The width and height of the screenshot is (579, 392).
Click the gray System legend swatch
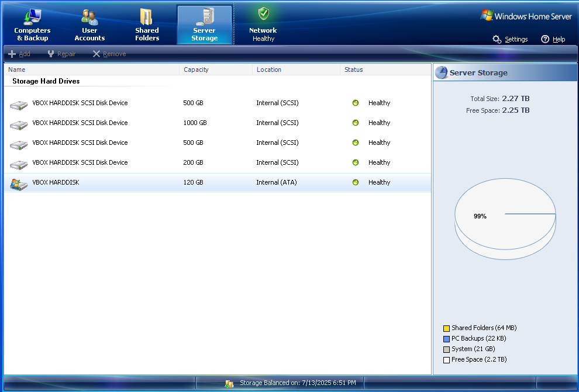coord(446,349)
